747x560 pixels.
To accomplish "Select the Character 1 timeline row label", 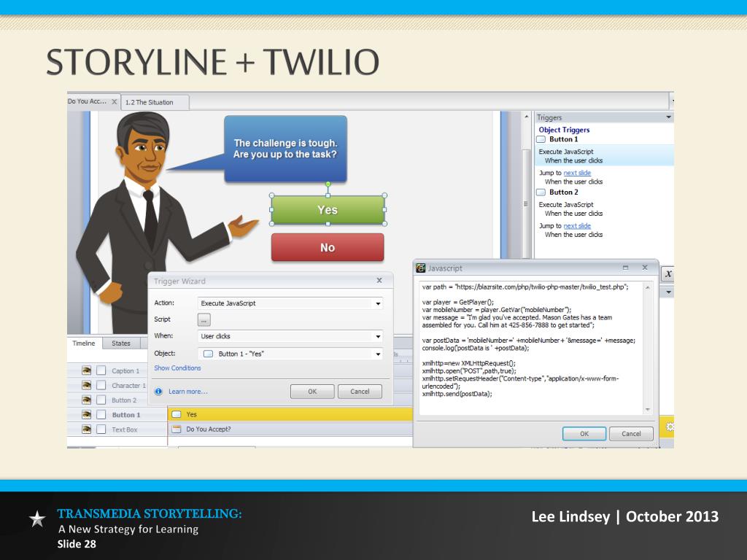I will click(x=128, y=385).
